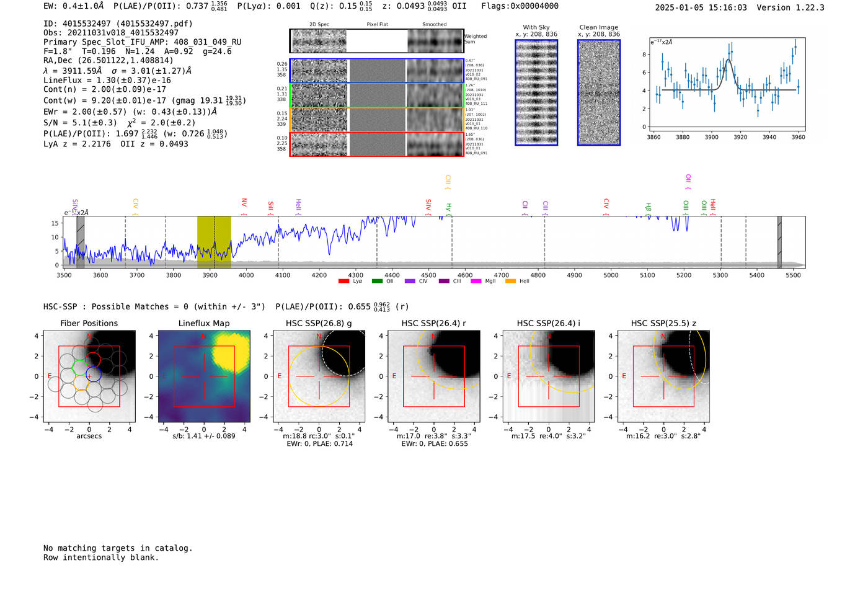This screenshot has width=868, height=591.
Task: Select the Fiber Positions plot
Action: [89, 376]
